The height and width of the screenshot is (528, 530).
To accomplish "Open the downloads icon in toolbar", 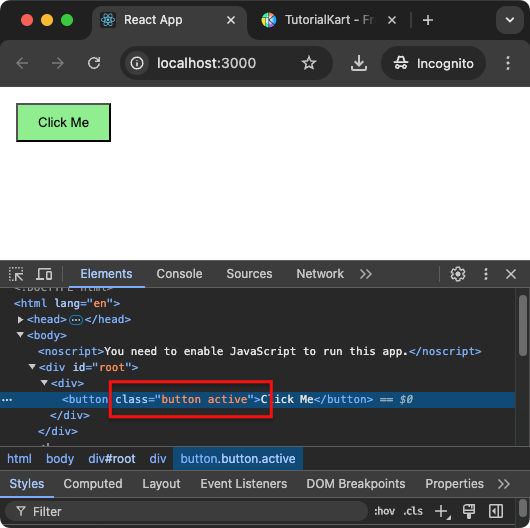I will pos(359,63).
